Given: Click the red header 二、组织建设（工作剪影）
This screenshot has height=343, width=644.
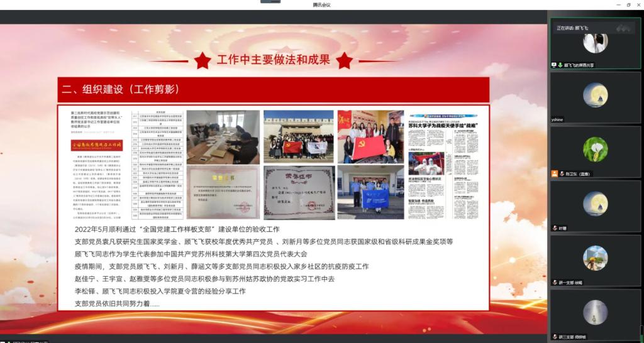Looking at the screenshot, I should 273,89.
